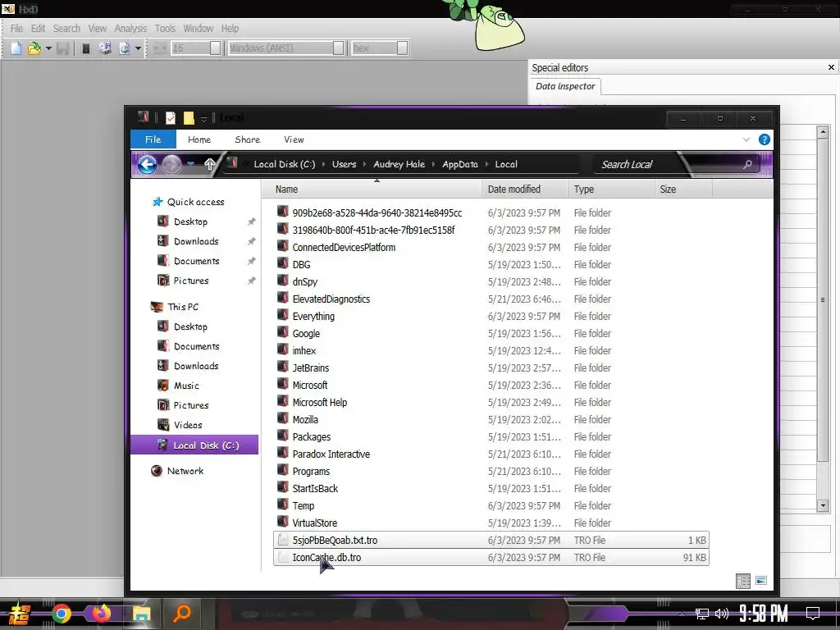Open Chrome from the taskbar

tap(61, 614)
